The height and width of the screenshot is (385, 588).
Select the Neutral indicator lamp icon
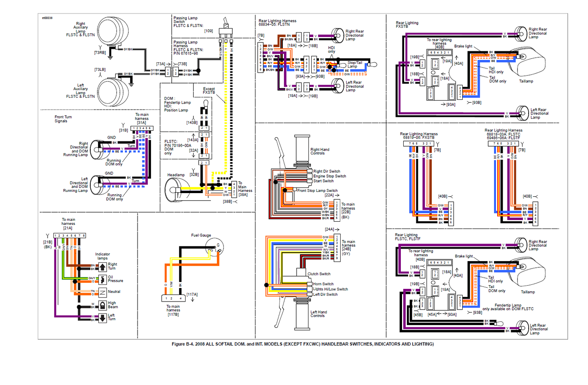click(103, 292)
